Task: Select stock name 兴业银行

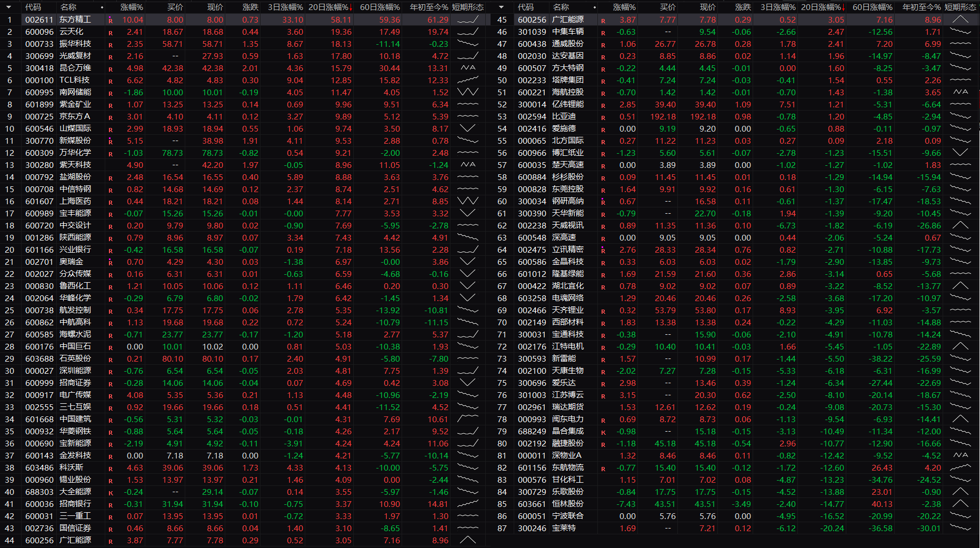Action: pos(75,250)
